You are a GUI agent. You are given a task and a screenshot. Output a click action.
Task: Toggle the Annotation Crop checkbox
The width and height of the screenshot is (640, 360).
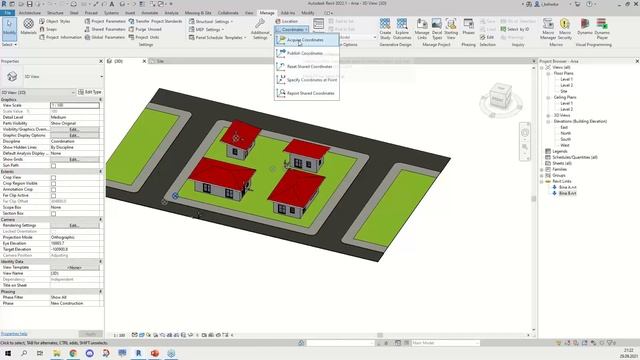coord(53,189)
